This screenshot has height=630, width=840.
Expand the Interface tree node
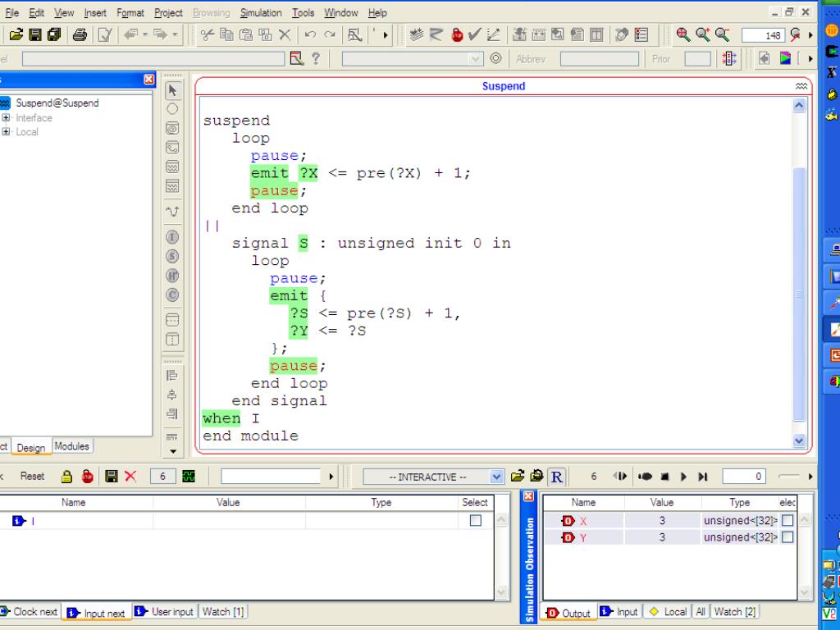coord(6,117)
